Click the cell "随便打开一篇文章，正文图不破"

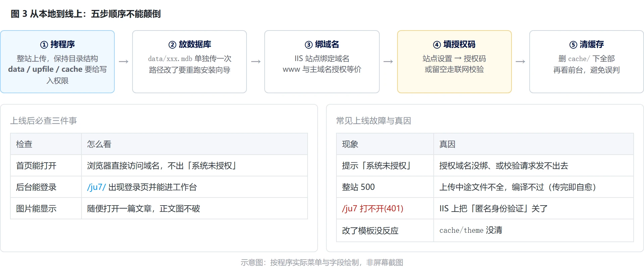[x=195, y=209]
